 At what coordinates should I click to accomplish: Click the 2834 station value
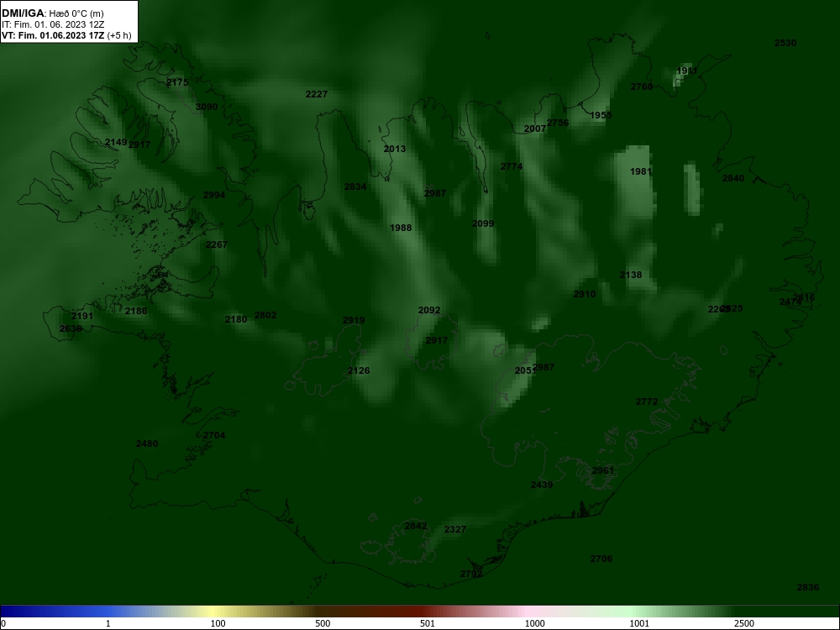[355, 187]
